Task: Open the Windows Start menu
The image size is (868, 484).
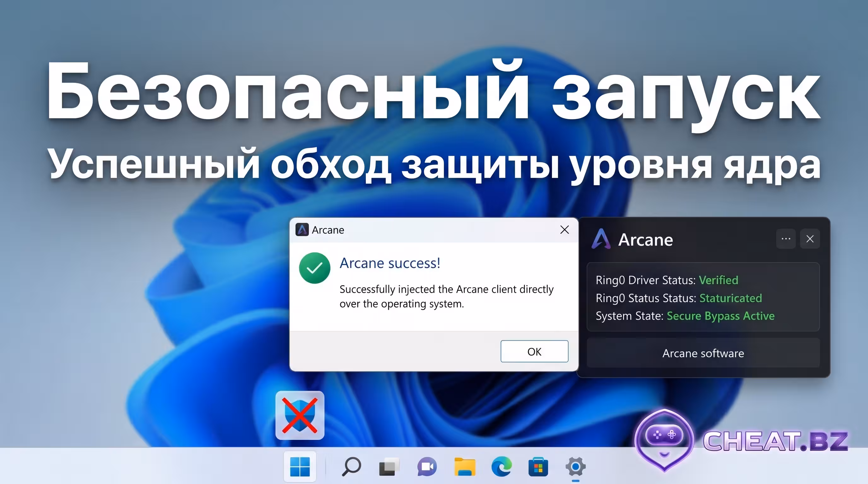Action: click(x=300, y=467)
